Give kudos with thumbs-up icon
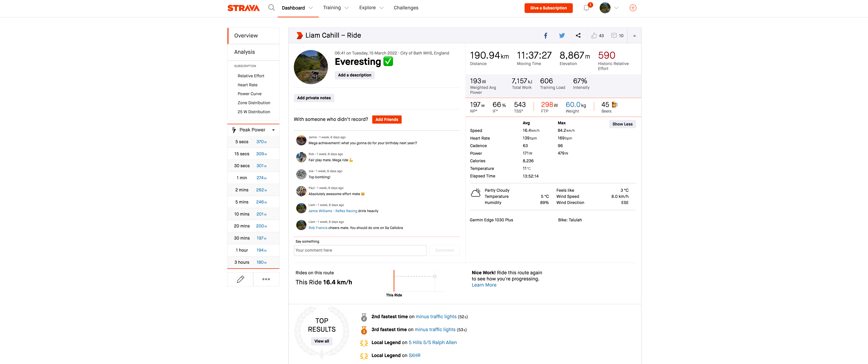868x364 pixels. click(594, 35)
